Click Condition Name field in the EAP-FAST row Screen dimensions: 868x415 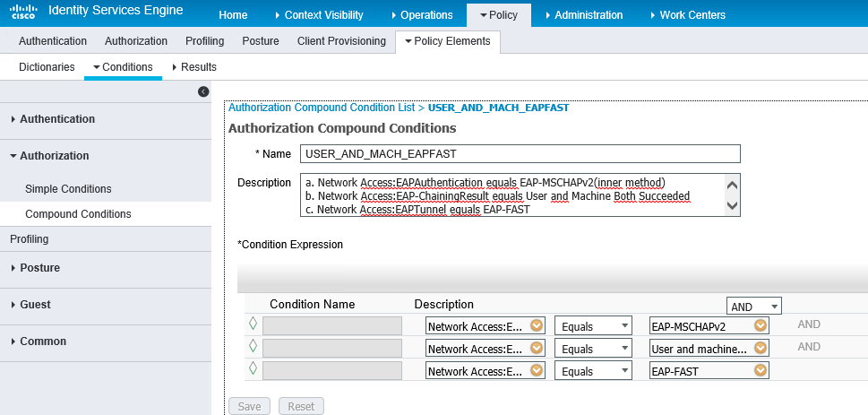332,371
